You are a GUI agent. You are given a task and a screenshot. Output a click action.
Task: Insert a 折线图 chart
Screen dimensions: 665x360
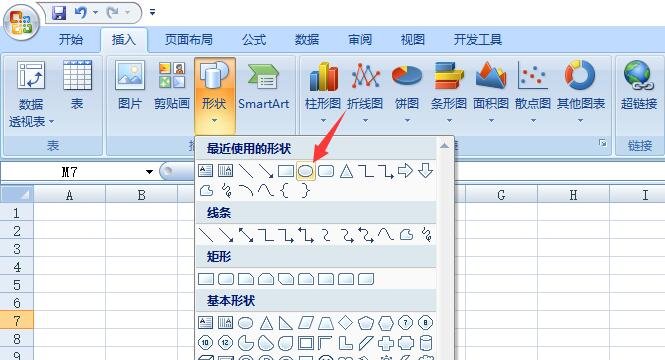click(x=365, y=92)
